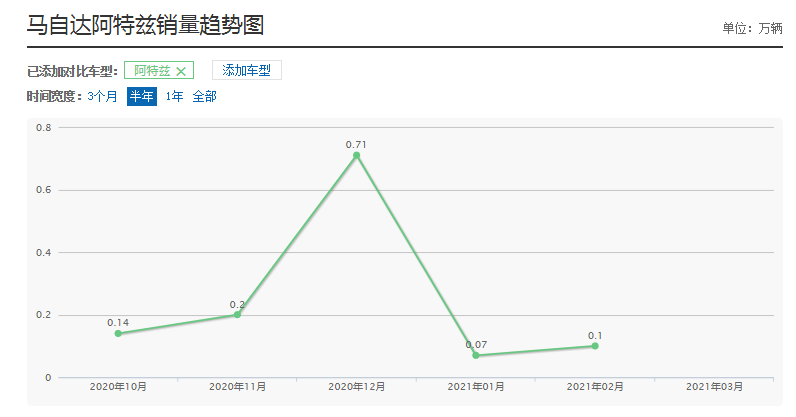Select the 半年 time range
Screen dimensions: 796x417
142,96
